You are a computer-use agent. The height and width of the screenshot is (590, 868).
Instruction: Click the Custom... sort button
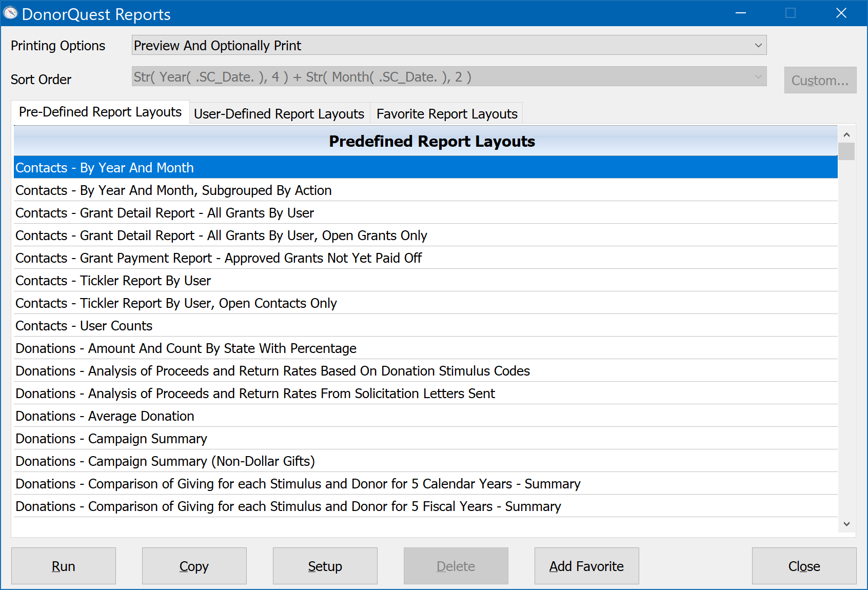point(820,80)
